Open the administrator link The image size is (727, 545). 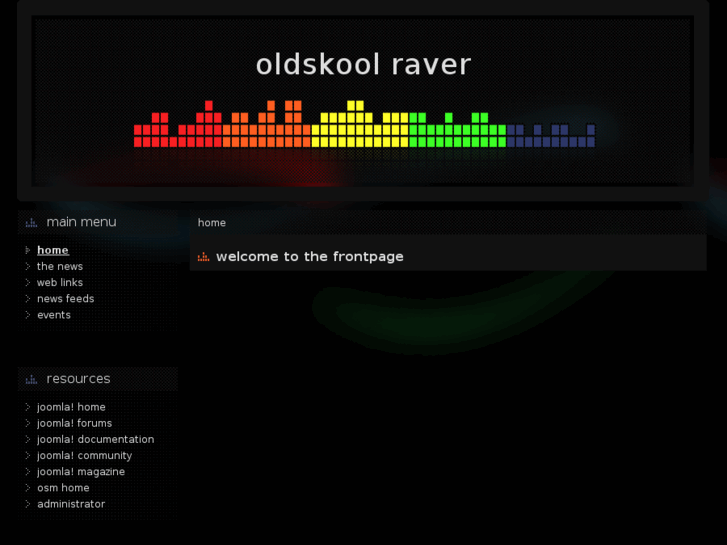[71, 504]
